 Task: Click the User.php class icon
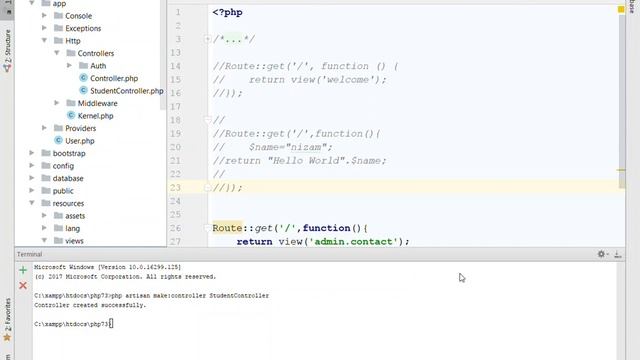[x=58, y=140]
